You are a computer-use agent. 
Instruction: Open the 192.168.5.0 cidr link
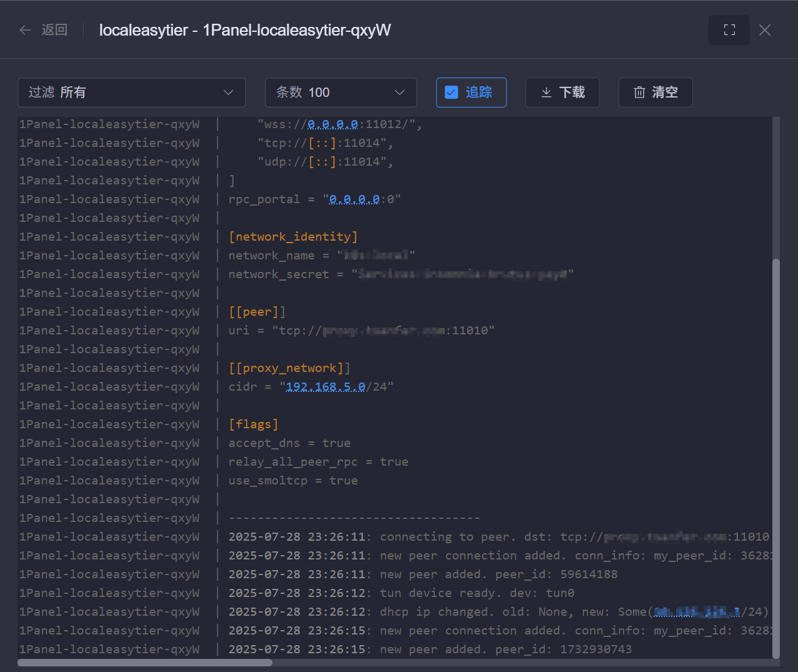[x=325, y=387]
